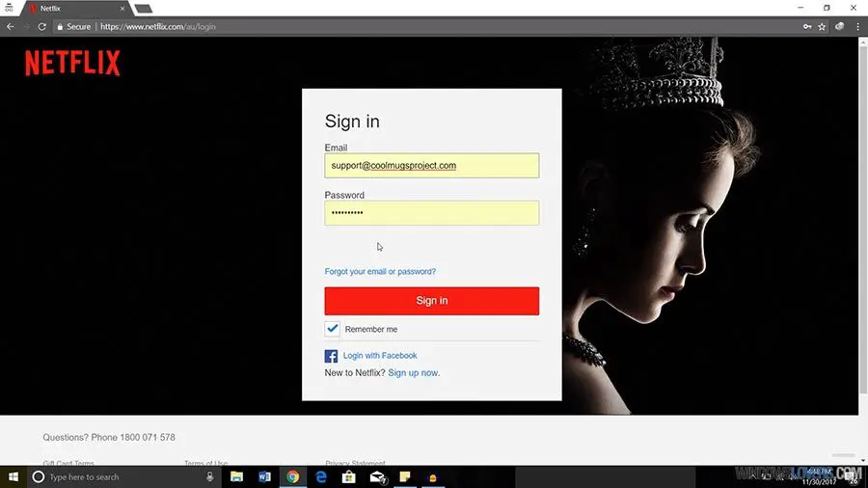Click the Sign in heading text

(352, 122)
